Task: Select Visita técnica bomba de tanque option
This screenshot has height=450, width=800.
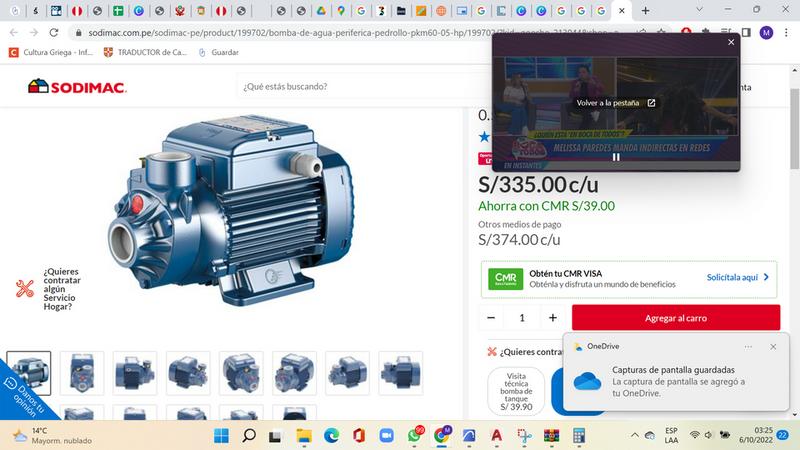Action: click(516, 391)
